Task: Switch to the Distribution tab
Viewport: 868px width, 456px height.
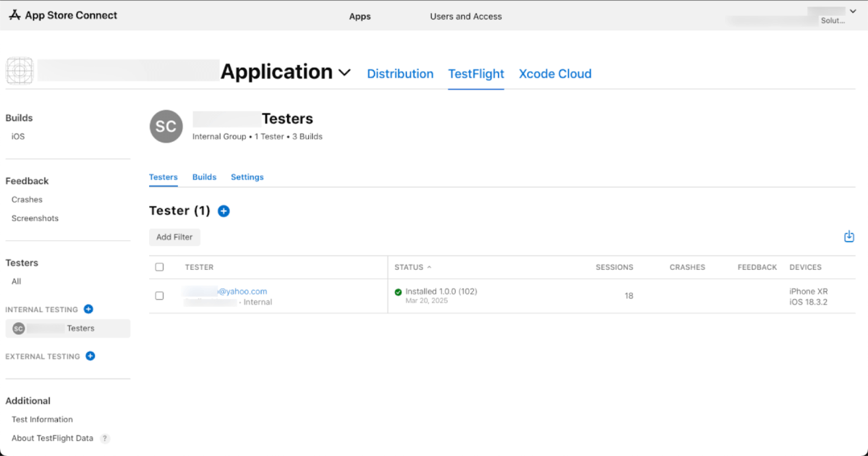Action: click(400, 74)
